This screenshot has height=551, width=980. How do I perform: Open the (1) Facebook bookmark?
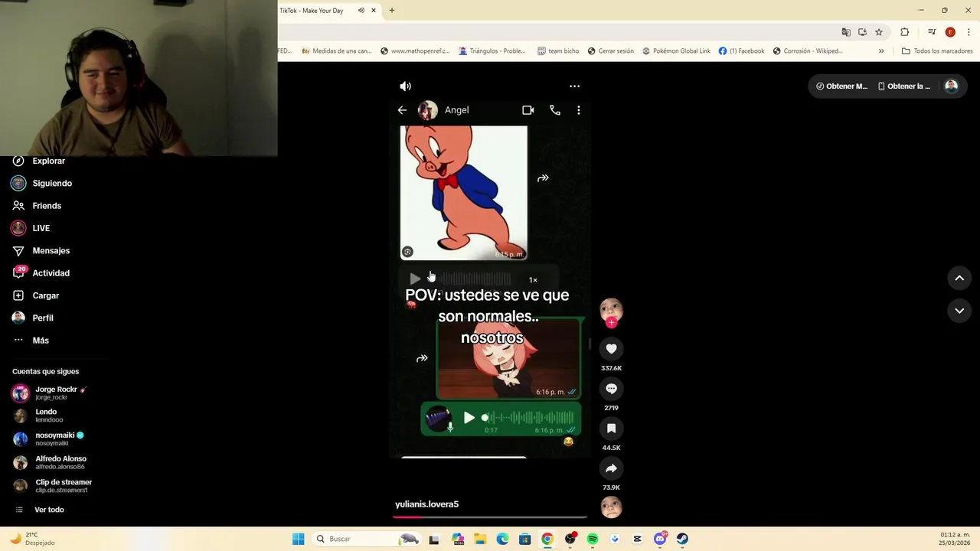pyautogui.click(x=741, y=51)
